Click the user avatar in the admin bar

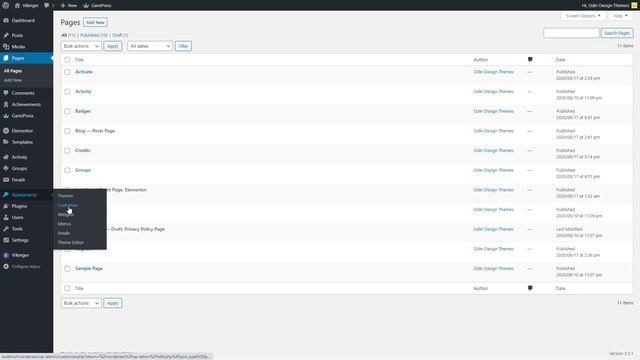click(x=634, y=5)
